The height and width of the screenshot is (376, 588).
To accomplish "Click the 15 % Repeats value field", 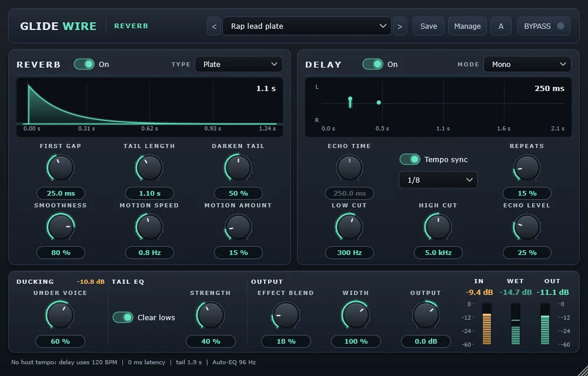I will 527,193.
